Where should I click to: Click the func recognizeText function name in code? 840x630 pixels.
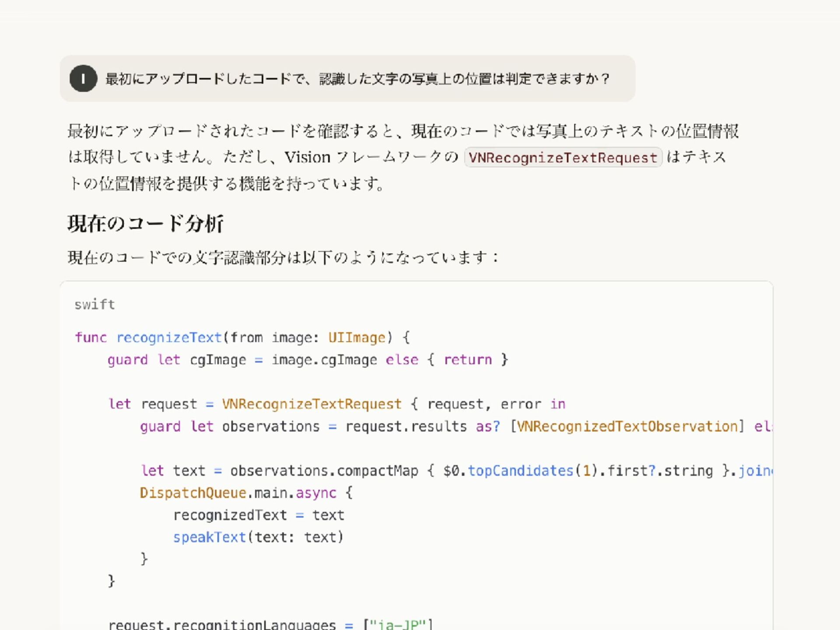169,338
